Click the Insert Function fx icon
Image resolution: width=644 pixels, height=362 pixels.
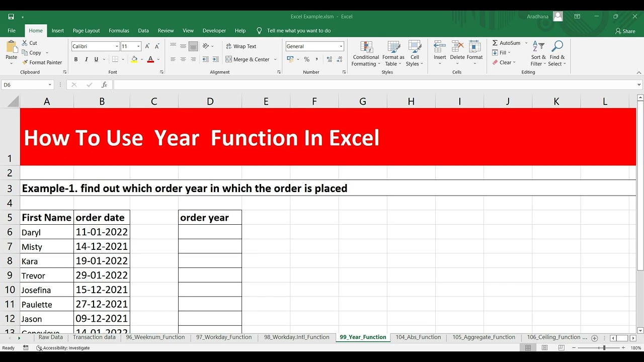(104, 85)
